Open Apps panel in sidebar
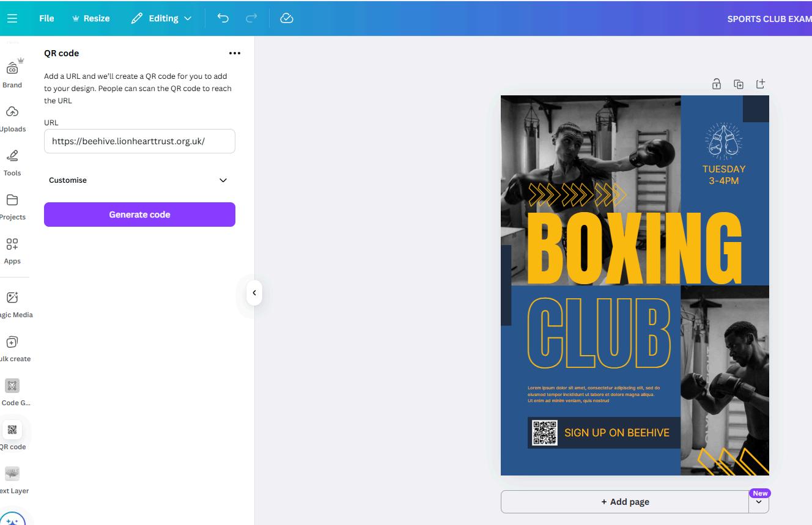 12,251
